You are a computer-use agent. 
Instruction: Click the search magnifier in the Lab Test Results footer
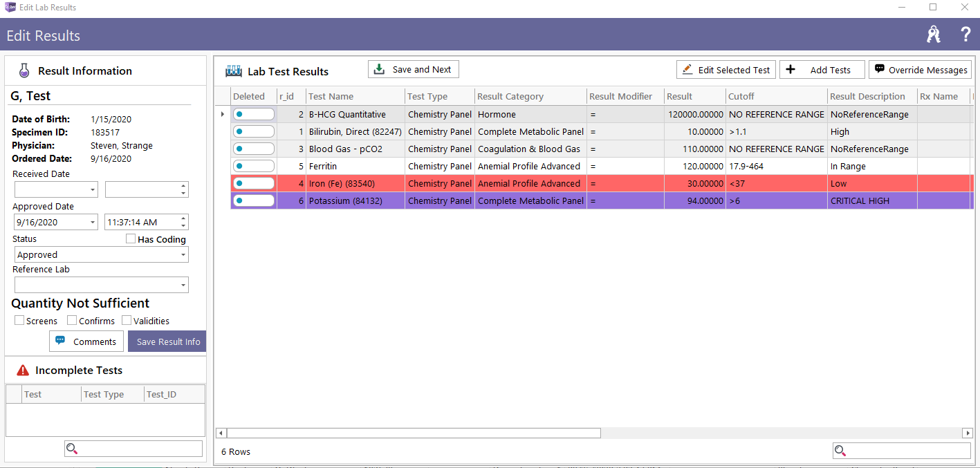coord(840,451)
